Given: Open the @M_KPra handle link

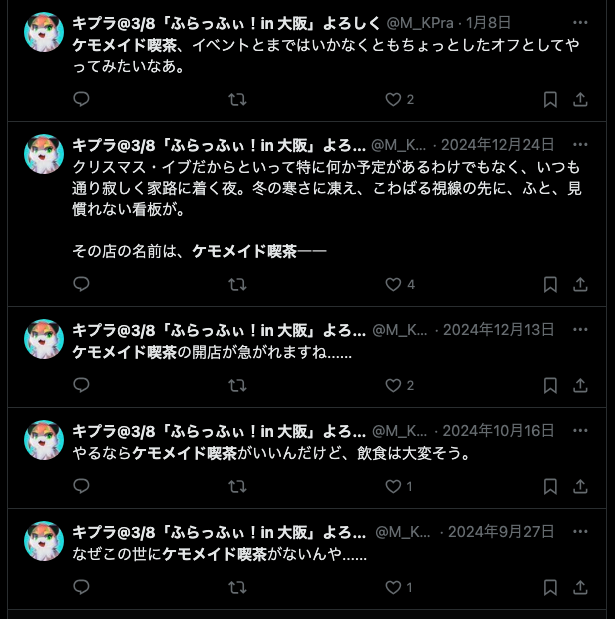Looking at the screenshot, I should (x=420, y=23).
